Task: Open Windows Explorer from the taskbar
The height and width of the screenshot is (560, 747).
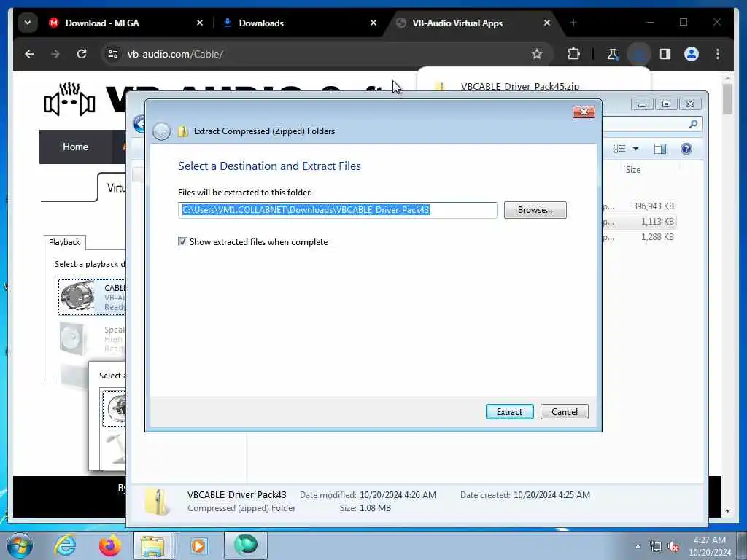Action: click(x=152, y=545)
